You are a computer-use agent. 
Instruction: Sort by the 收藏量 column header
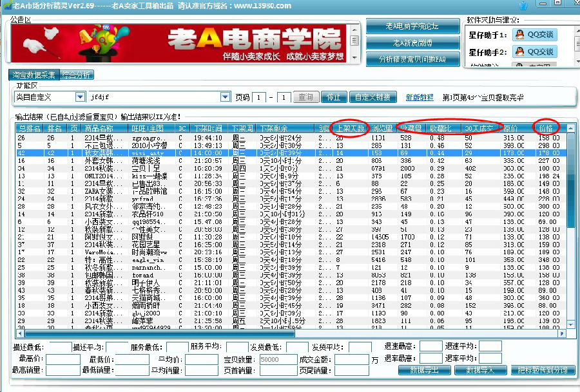(411, 128)
